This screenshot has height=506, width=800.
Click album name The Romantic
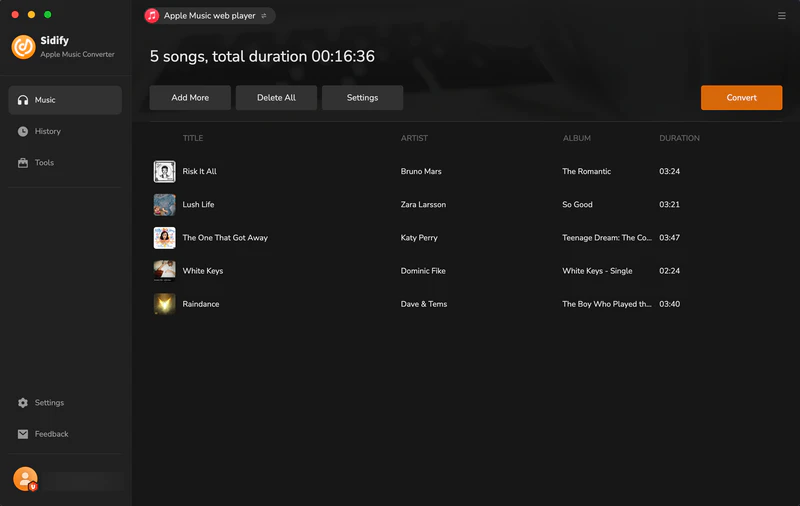[586, 171]
